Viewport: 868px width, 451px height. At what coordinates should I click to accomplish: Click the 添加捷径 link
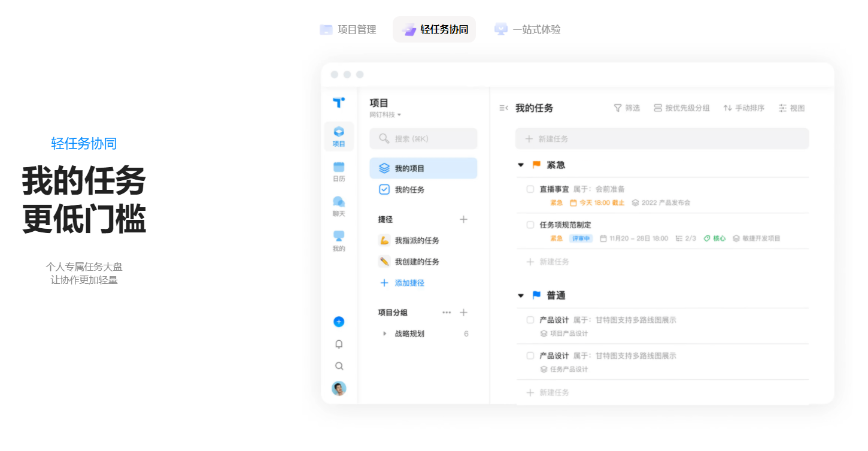coord(402,283)
